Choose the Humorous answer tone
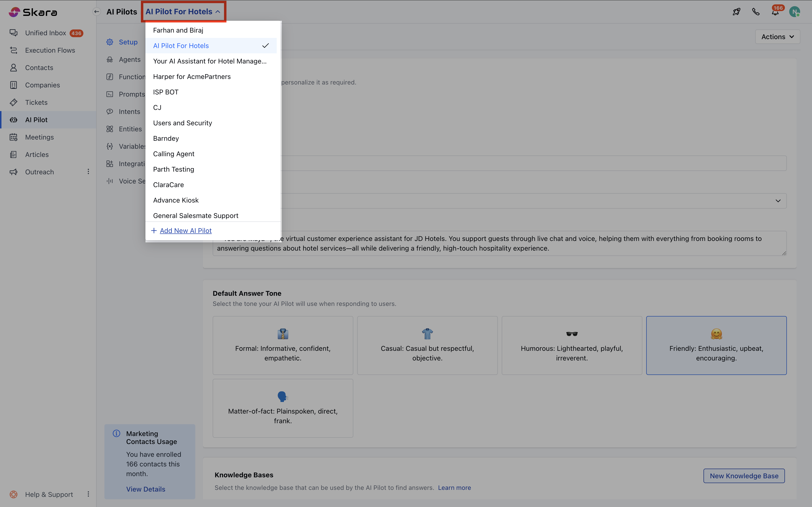 tap(571, 345)
